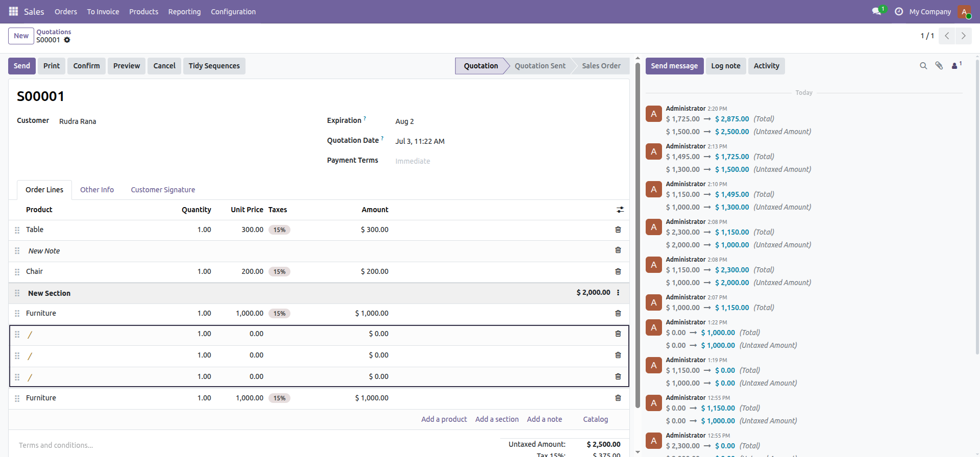
Task: Delete the New Note line
Action: [618, 250]
